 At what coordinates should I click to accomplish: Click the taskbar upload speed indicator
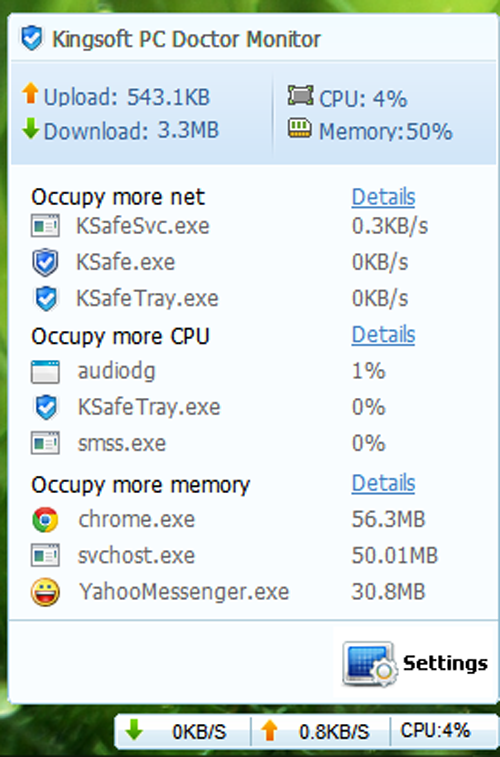coord(320,731)
